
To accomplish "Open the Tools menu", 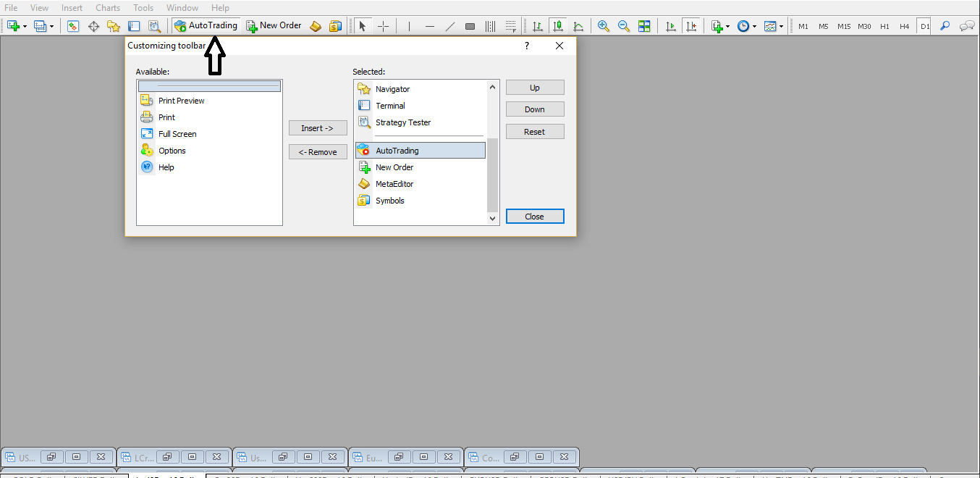I will [143, 7].
